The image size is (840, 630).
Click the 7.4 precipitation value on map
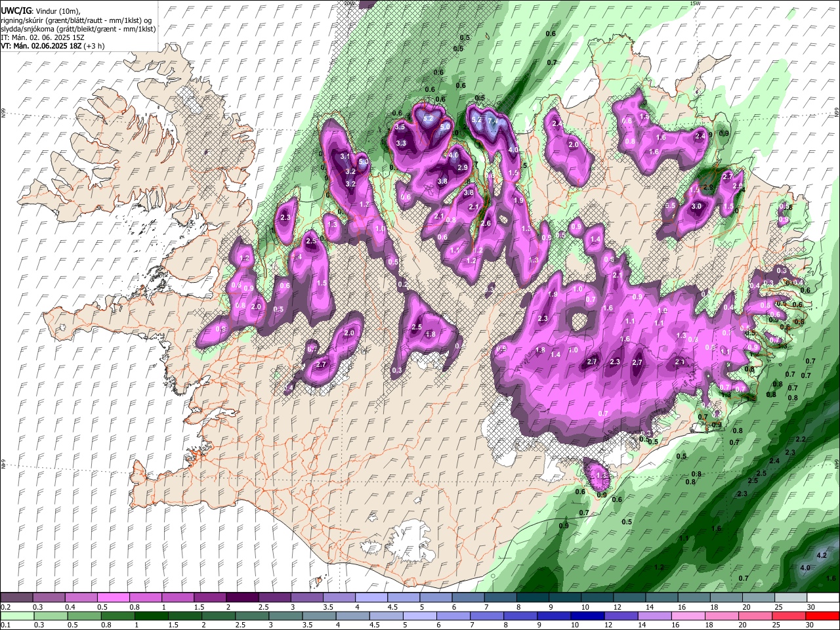493,121
